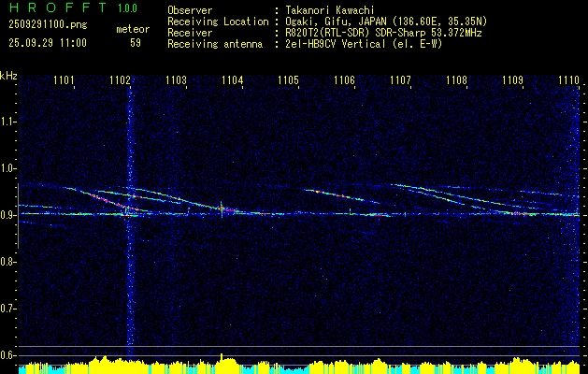Click time marker 1102

click(120, 79)
